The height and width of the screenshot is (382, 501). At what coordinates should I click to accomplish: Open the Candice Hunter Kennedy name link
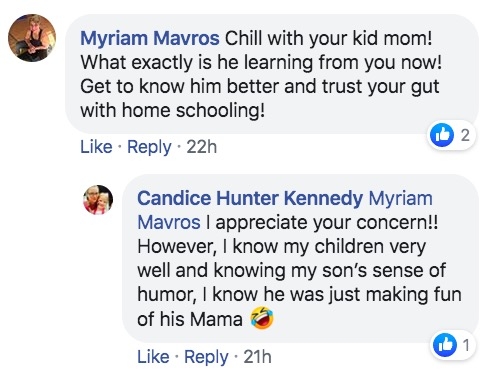[x=250, y=199]
